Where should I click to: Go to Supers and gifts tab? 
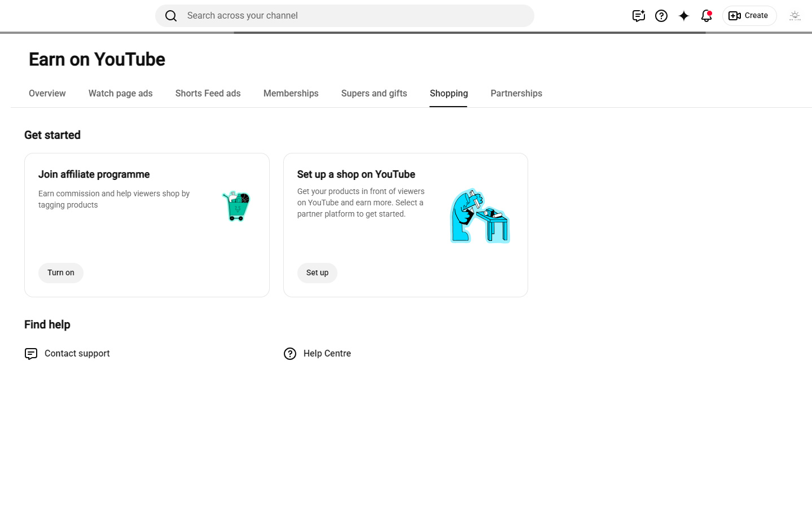374,94
